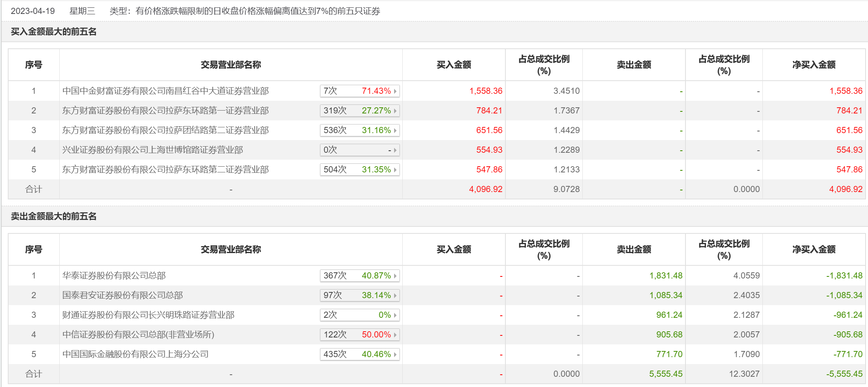Click percentage value 1.2133
Screen dimensions: 868x387
tap(566, 170)
